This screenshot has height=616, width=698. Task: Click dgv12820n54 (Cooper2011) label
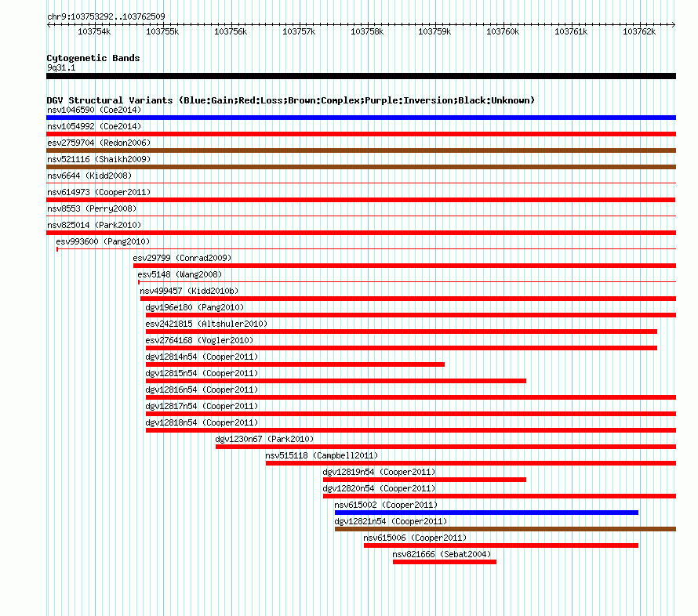point(379,488)
